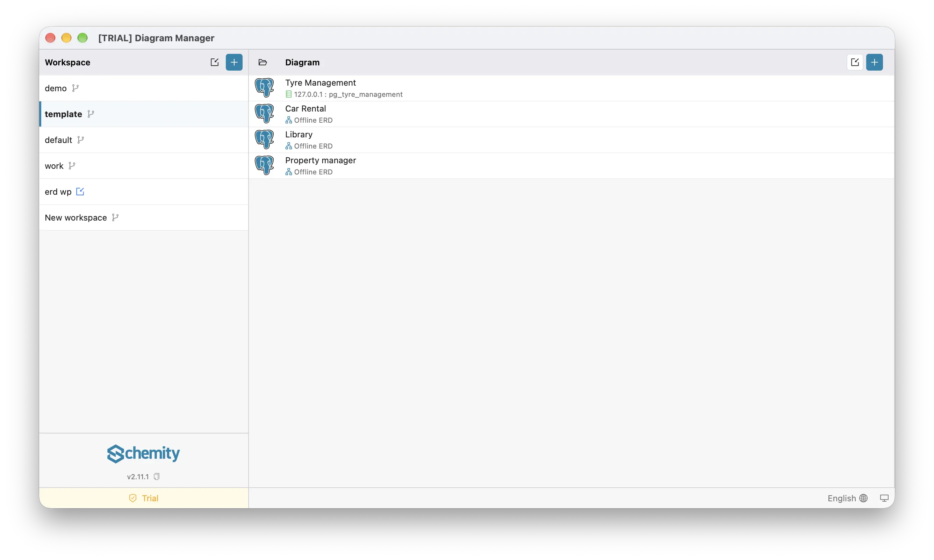Open the Car Rental diagram
Viewport: 934px width, 560px height.
click(x=572, y=114)
